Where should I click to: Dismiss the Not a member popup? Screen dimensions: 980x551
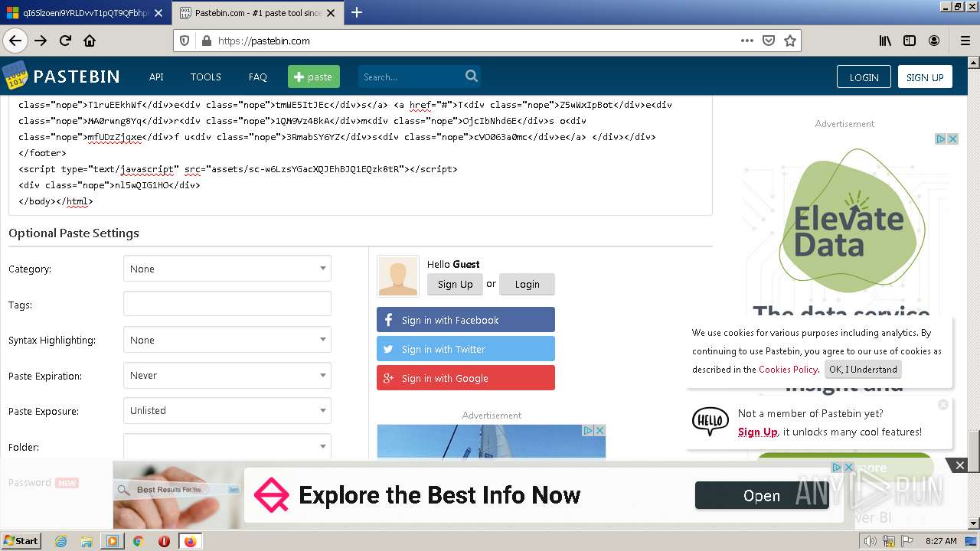pos(943,404)
